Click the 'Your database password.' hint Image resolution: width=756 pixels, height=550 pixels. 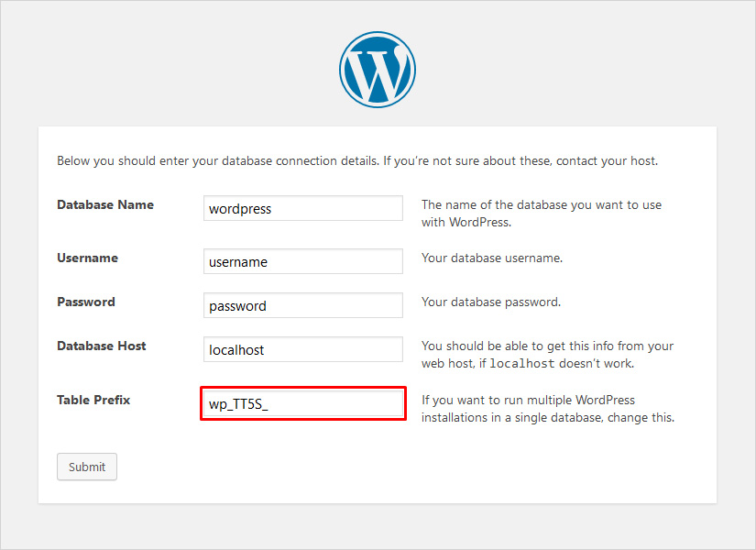490,302
